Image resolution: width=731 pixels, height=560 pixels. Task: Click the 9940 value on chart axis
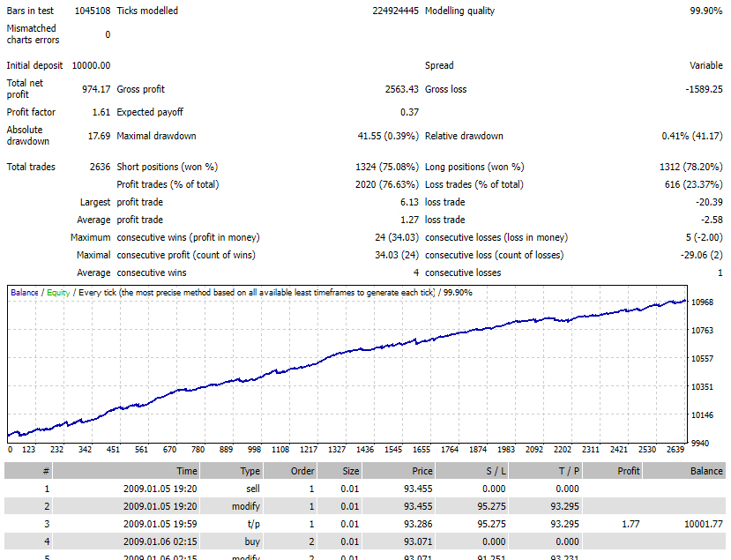point(702,443)
